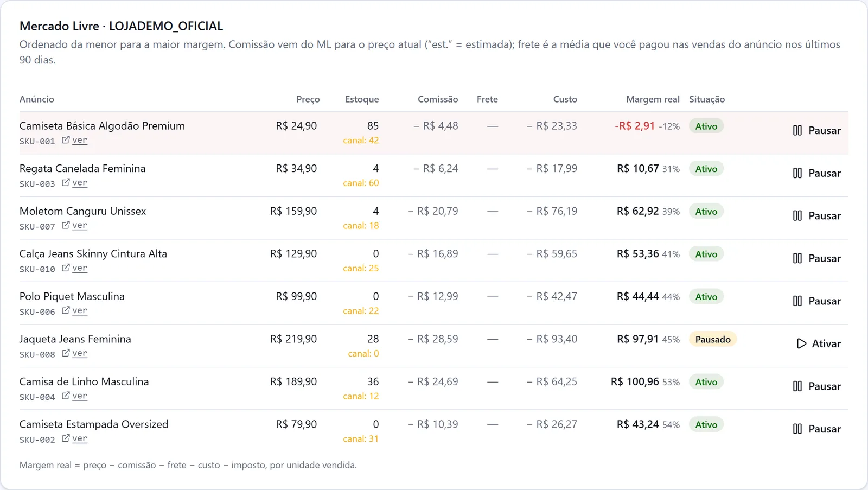Viewport: 868px width, 490px height.
Task: Pause Camiseta Básica Algodão Premium listing
Action: (x=816, y=130)
